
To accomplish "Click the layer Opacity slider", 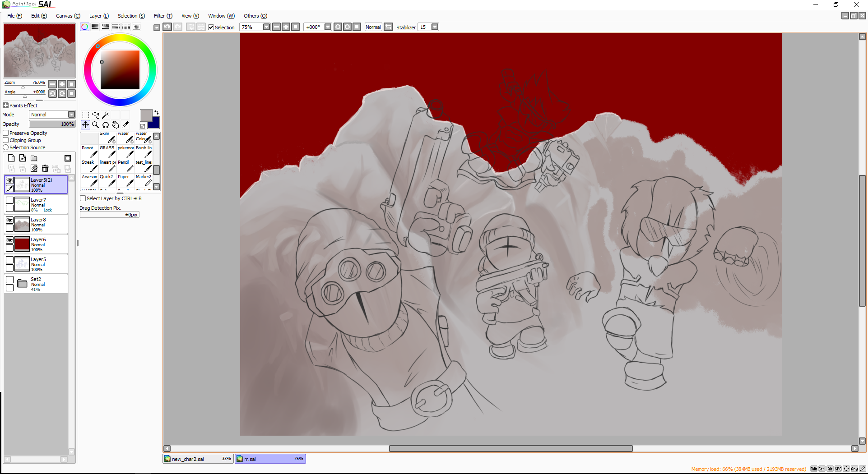I will click(52, 124).
